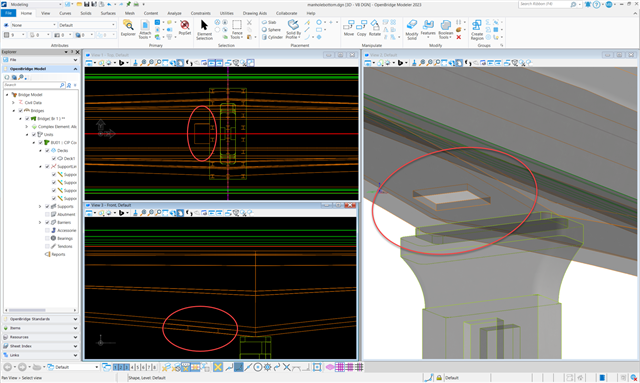The width and height of the screenshot is (640, 383).
Task: Open view number 5 button in view toggles
Action: [138, 367]
